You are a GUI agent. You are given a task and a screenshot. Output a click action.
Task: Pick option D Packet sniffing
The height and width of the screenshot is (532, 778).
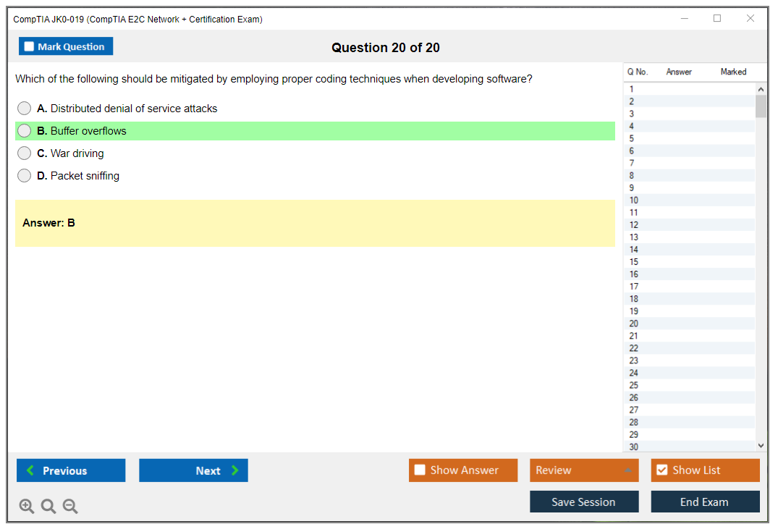coord(25,176)
